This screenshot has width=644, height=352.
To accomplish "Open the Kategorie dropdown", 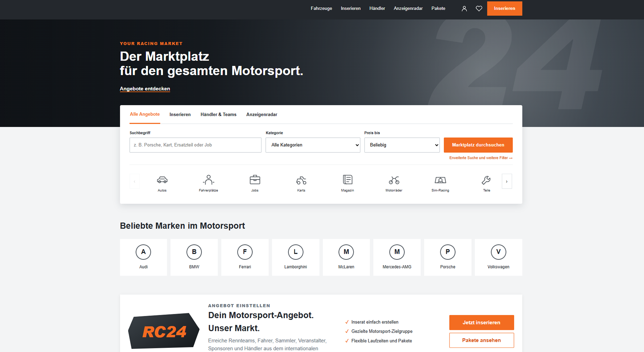I will [x=313, y=145].
